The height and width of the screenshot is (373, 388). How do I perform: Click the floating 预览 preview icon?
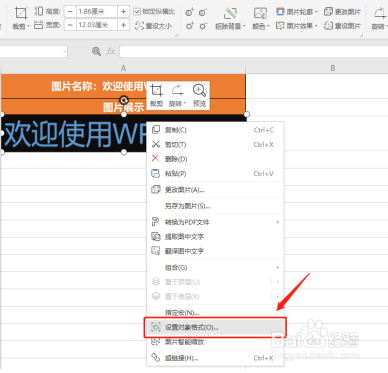tap(199, 95)
